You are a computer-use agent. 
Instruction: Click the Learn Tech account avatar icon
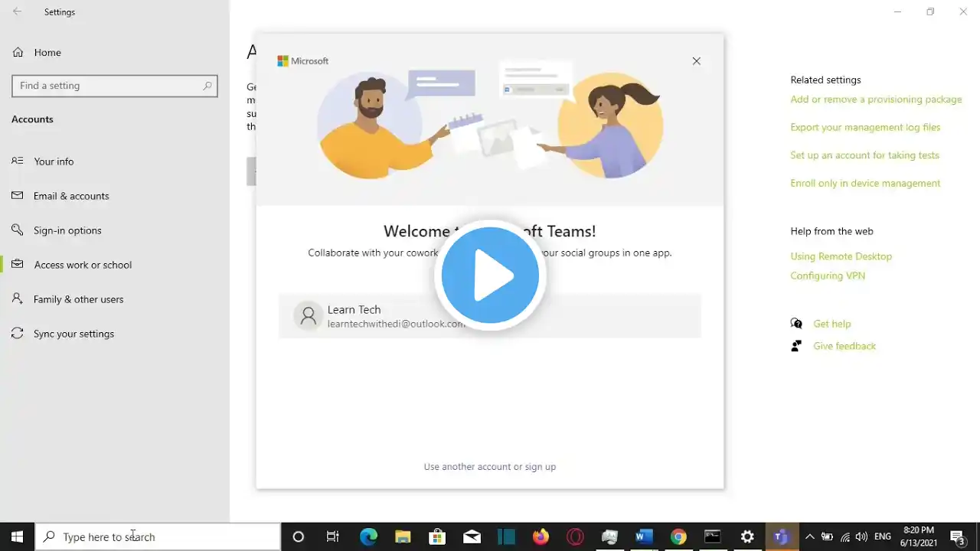pos(309,315)
